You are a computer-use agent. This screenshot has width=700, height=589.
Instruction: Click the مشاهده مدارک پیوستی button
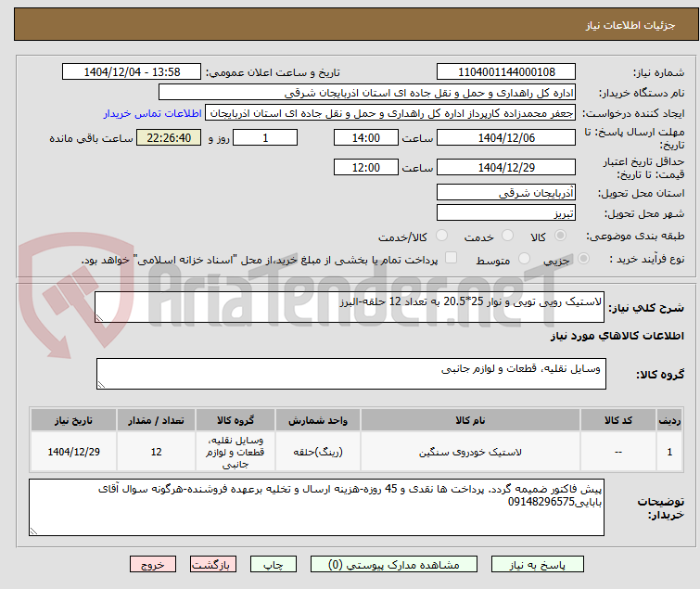(x=394, y=565)
